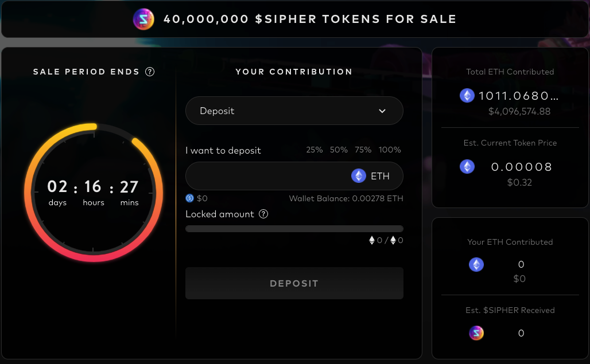Click the ETH icon under Your ETH Contributed
The height and width of the screenshot is (364, 590).
[476, 264]
